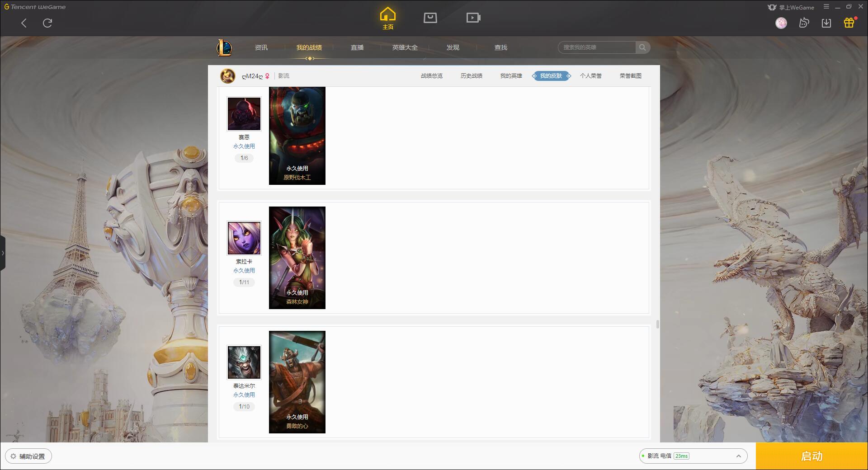Open the download manager icon
The image size is (868, 470).
tap(826, 23)
